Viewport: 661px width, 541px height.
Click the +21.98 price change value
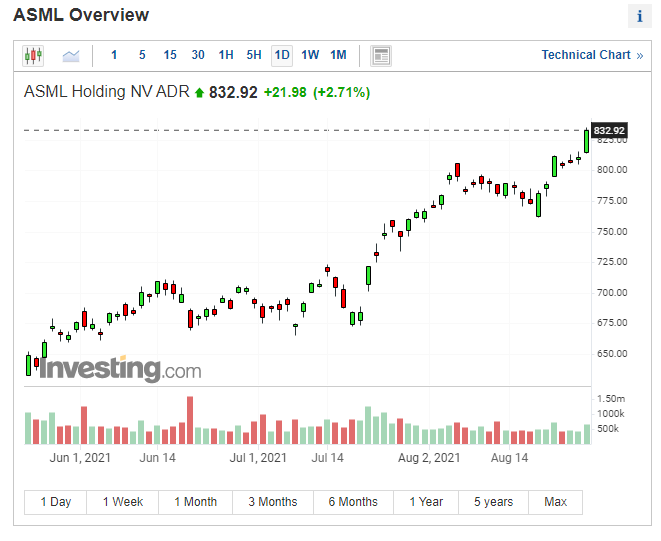(x=285, y=92)
